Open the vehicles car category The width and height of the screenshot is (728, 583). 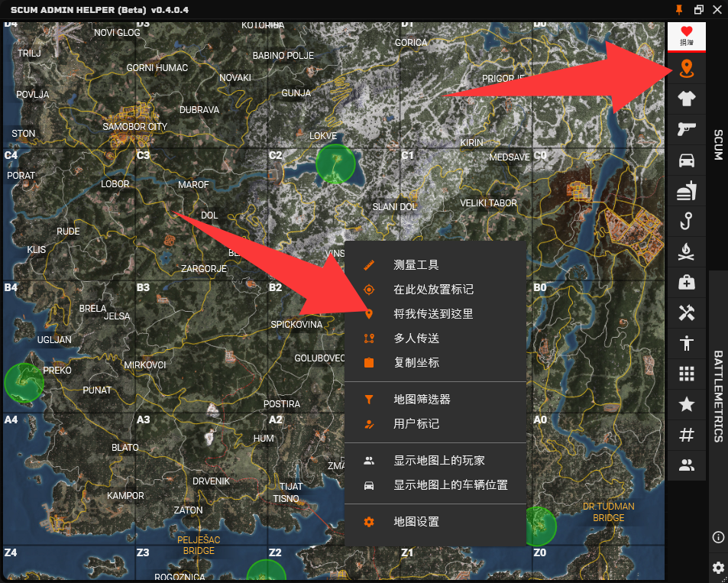click(686, 160)
